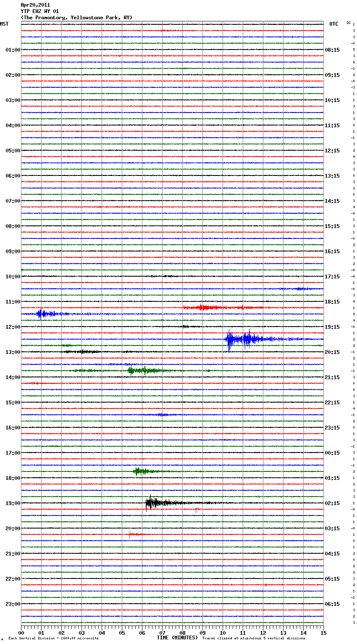The image size is (357, 644).
Task: Click the 01:15 UTC time label
Action: click(x=332, y=478)
